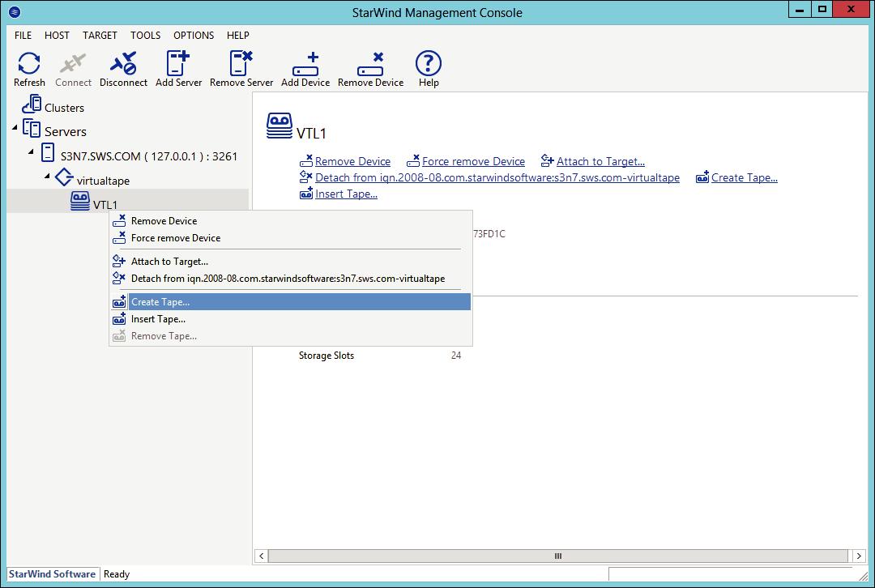Screen dimensions: 875x588
Task: Click the icon beside Attach to Target link
Action: click(548, 161)
